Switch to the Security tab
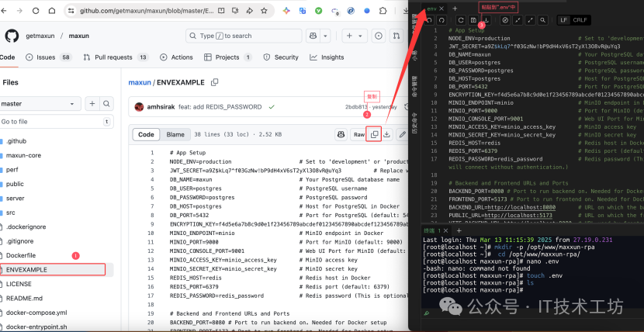644x332 pixels. pyautogui.click(x=281, y=57)
